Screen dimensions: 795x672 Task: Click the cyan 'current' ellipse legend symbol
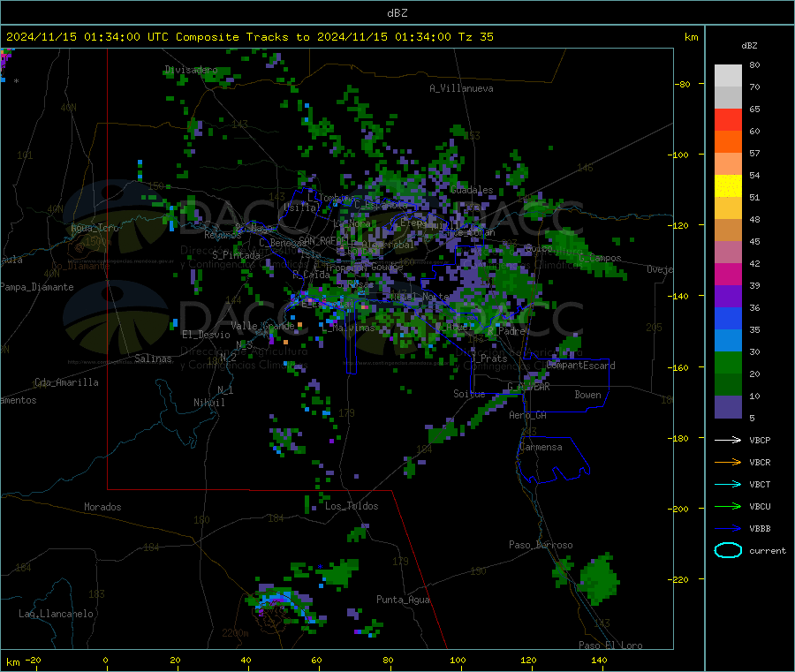click(728, 550)
